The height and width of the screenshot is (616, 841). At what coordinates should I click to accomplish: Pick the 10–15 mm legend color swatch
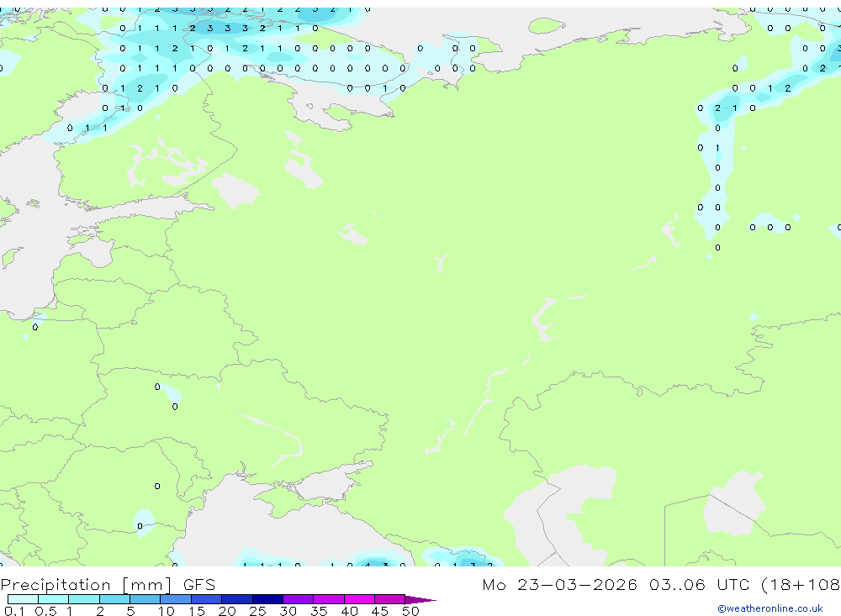(176, 599)
